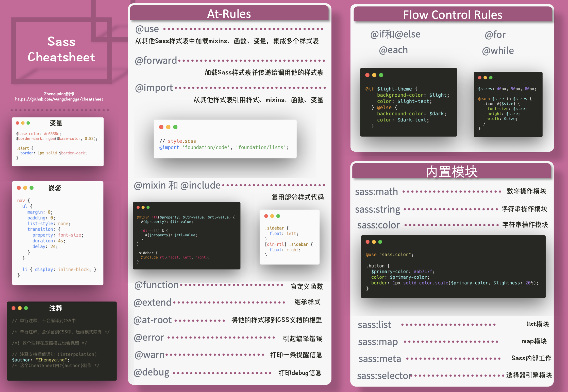The height and width of the screenshot is (392, 568).
Task: Click the red dot in the @mixin rtl code card
Action: point(138,207)
